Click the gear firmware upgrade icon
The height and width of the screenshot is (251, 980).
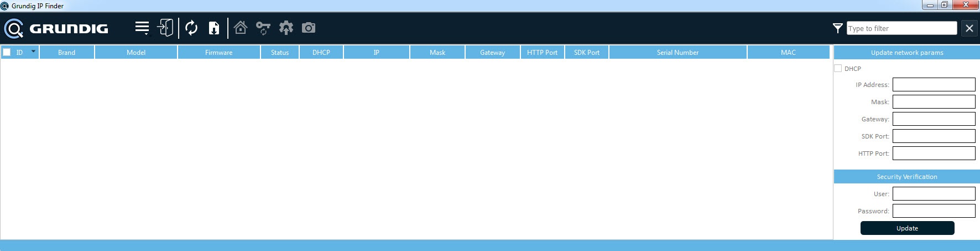(x=286, y=28)
